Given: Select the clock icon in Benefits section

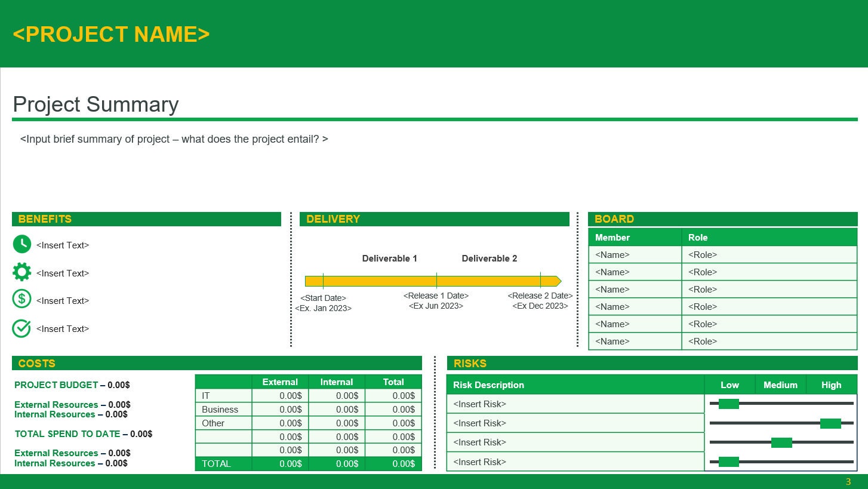Looking at the screenshot, I should [x=21, y=244].
